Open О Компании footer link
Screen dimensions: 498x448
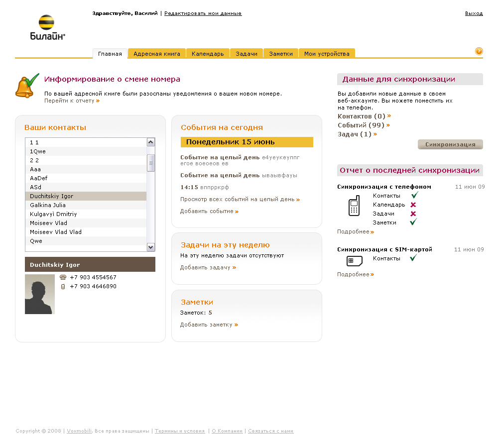pyautogui.click(x=227, y=431)
